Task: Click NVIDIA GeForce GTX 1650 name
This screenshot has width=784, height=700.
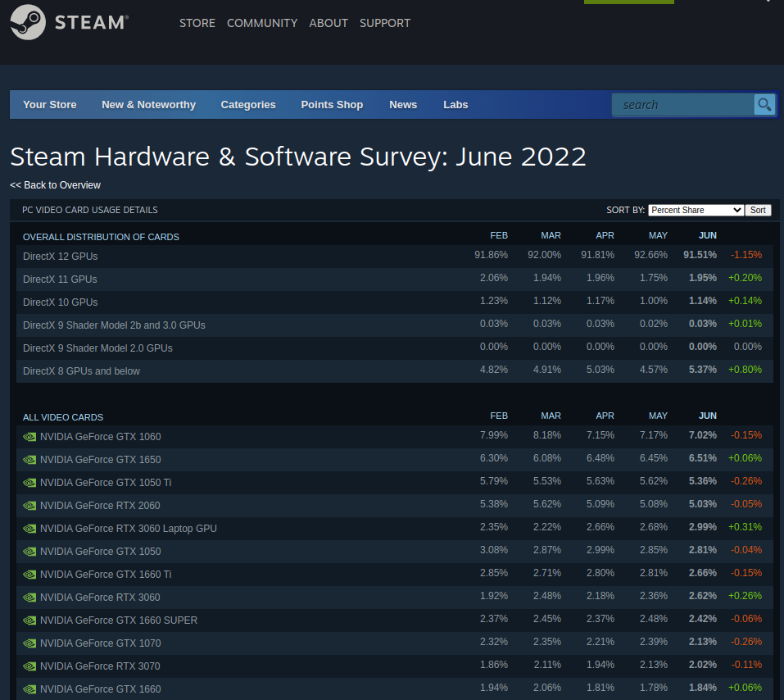Action: pos(101,460)
